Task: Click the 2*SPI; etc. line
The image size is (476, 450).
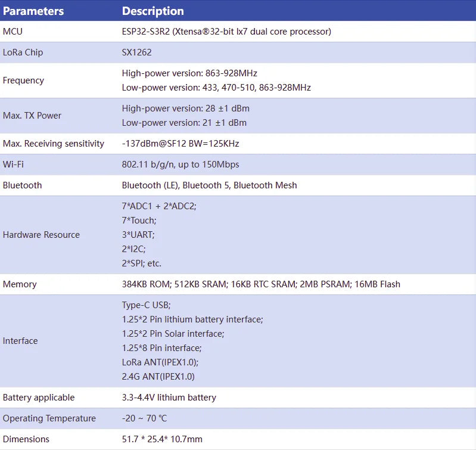Action: [x=141, y=263]
